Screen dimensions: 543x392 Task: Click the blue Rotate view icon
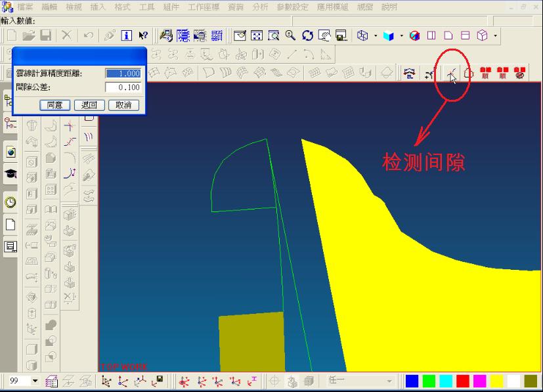pyautogui.click(x=307, y=35)
